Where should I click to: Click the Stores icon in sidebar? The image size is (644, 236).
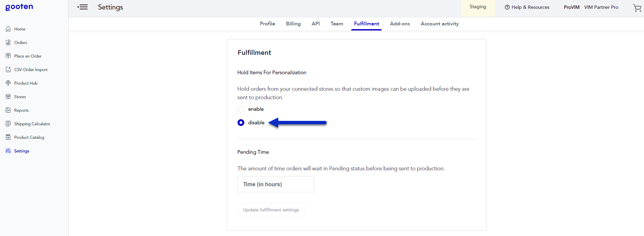click(x=8, y=97)
